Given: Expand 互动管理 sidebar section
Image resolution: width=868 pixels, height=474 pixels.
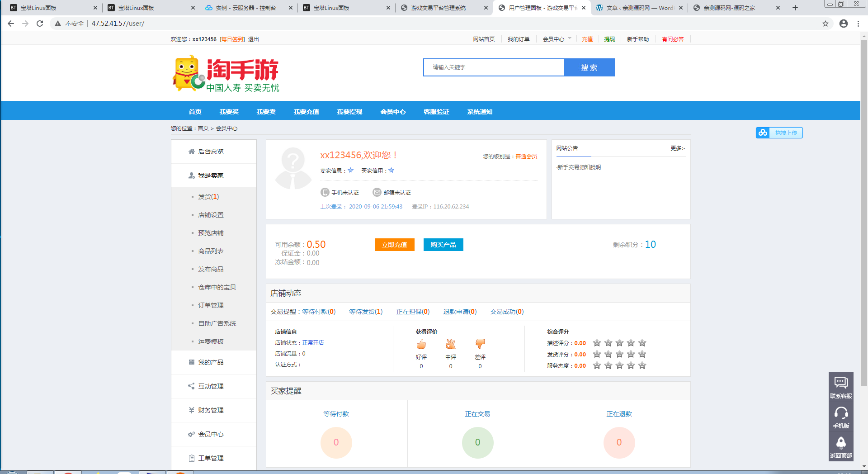Looking at the screenshot, I should 214,386.
